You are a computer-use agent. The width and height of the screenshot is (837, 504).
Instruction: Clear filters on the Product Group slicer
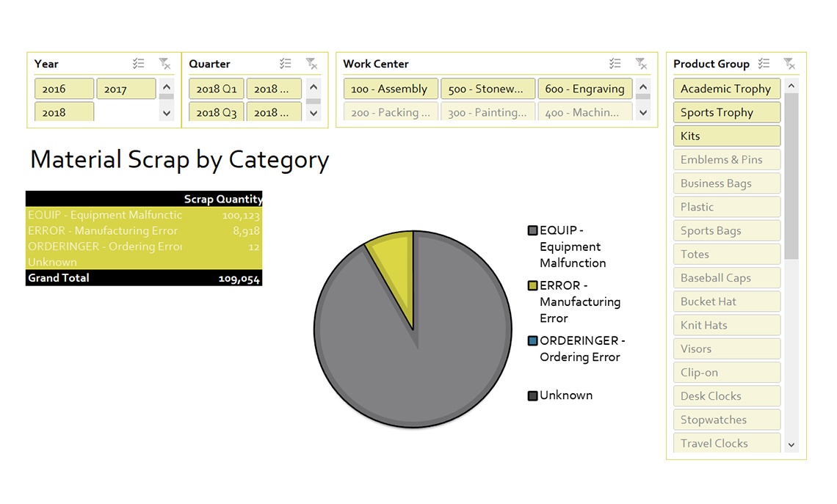(789, 63)
